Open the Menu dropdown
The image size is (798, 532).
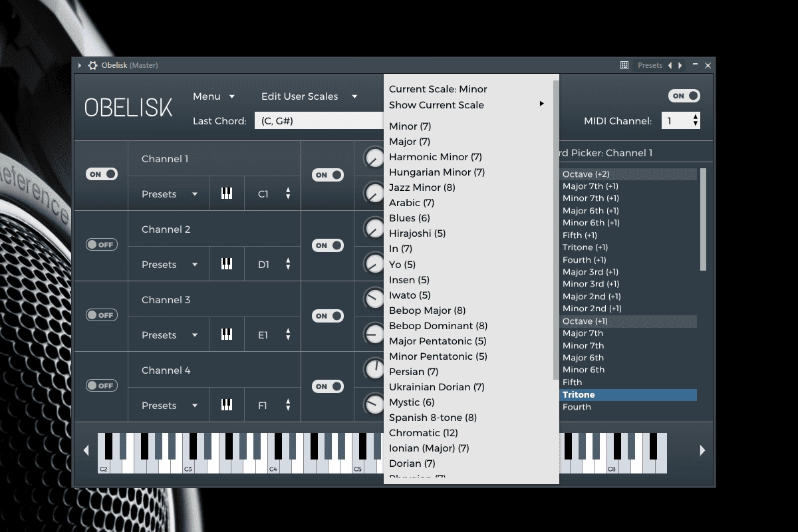(x=213, y=96)
